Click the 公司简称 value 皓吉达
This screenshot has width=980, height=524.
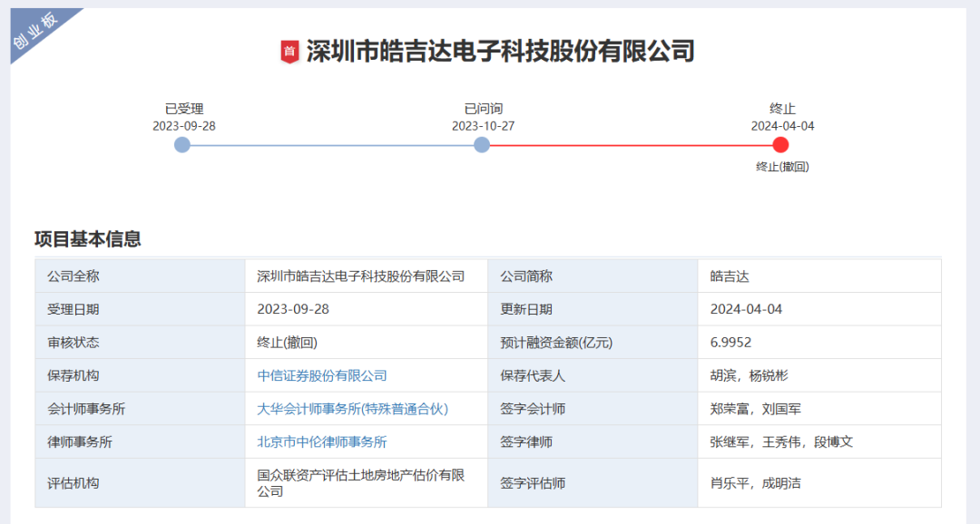(730, 277)
